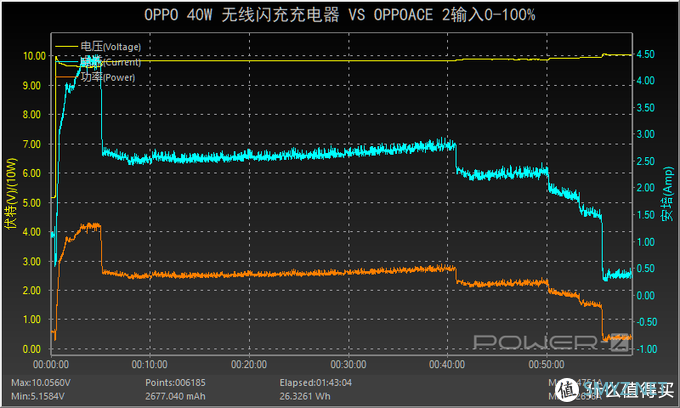Click the cyan -0.50 Amp axis tick
The width and height of the screenshot is (680, 408).
click(x=646, y=322)
